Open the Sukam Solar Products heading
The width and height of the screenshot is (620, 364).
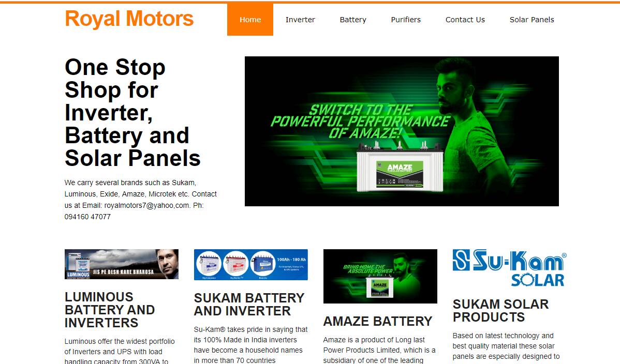point(500,310)
